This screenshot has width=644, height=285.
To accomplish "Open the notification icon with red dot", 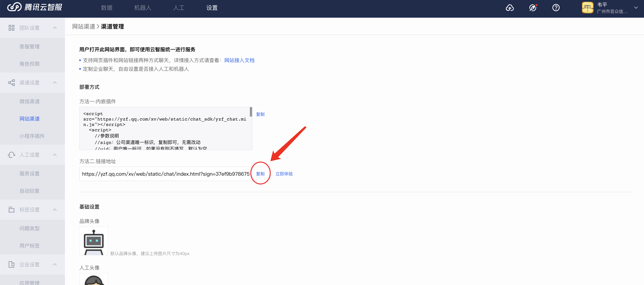I will 533,8.
